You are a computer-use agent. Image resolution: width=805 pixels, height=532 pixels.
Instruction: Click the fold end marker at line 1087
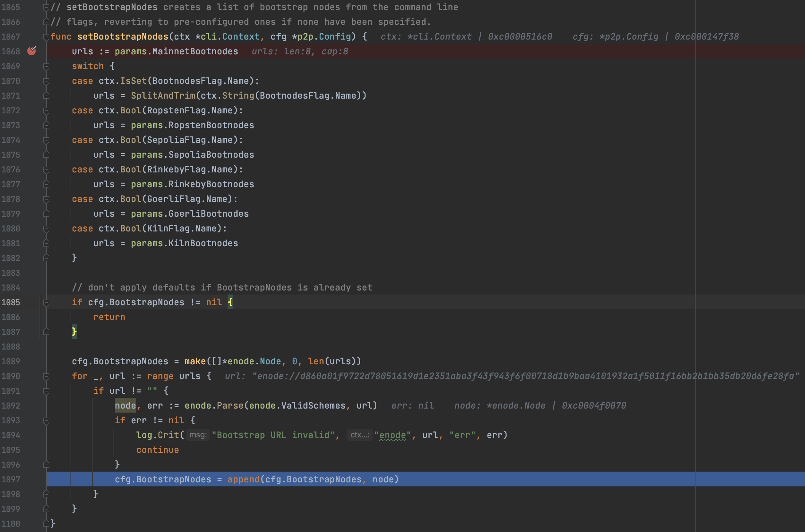[x=47, y=332]
